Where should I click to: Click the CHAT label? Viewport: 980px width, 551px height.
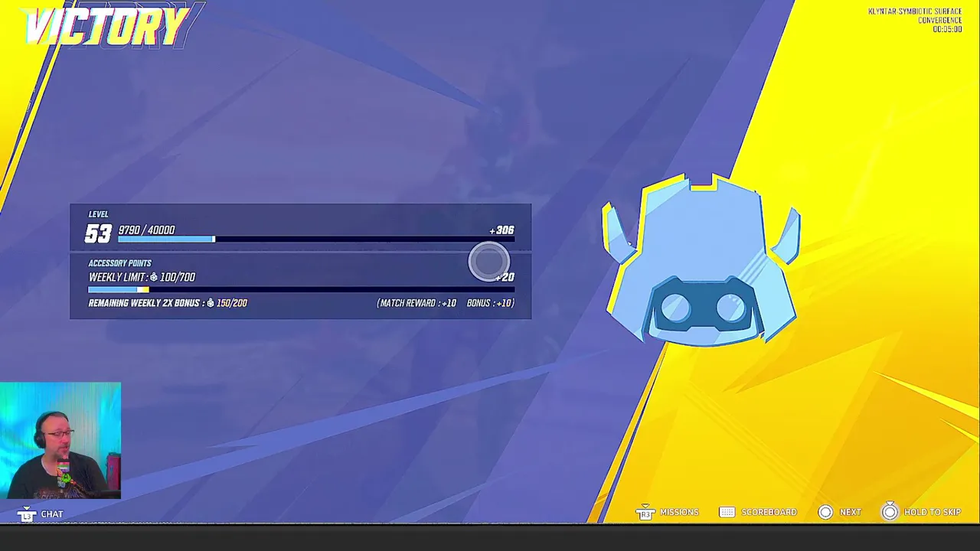click(52, 514)
